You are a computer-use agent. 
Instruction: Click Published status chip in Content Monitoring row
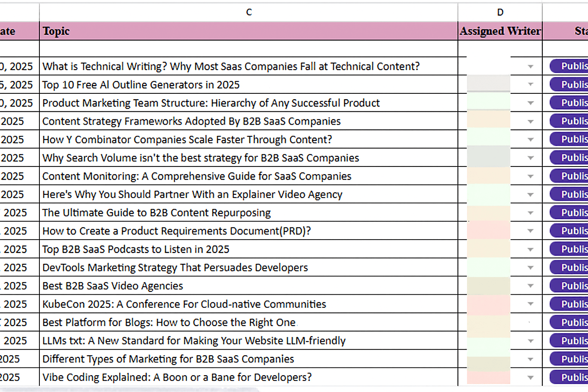coord(569,176)
